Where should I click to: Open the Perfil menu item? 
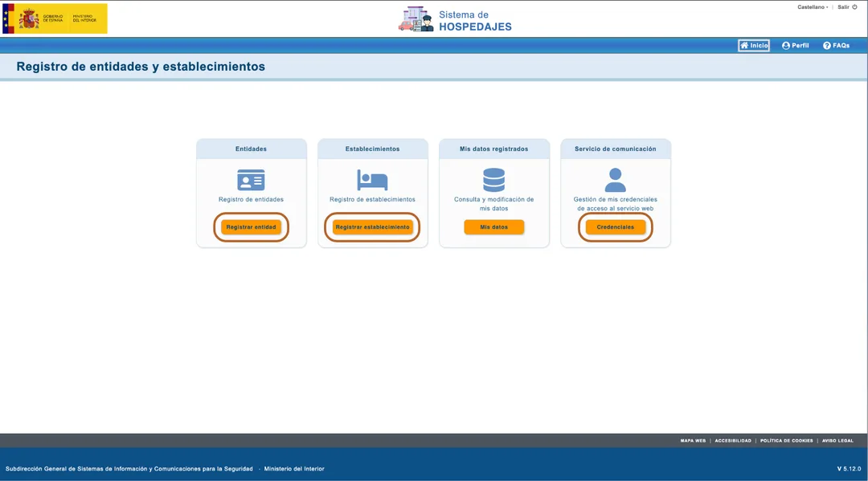pos(796,45)
